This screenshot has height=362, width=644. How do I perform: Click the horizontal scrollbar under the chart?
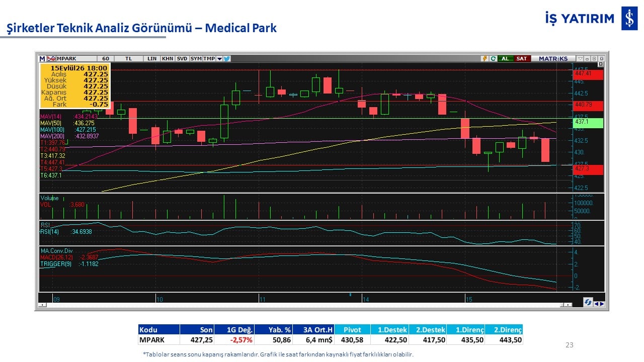point(307,305)
